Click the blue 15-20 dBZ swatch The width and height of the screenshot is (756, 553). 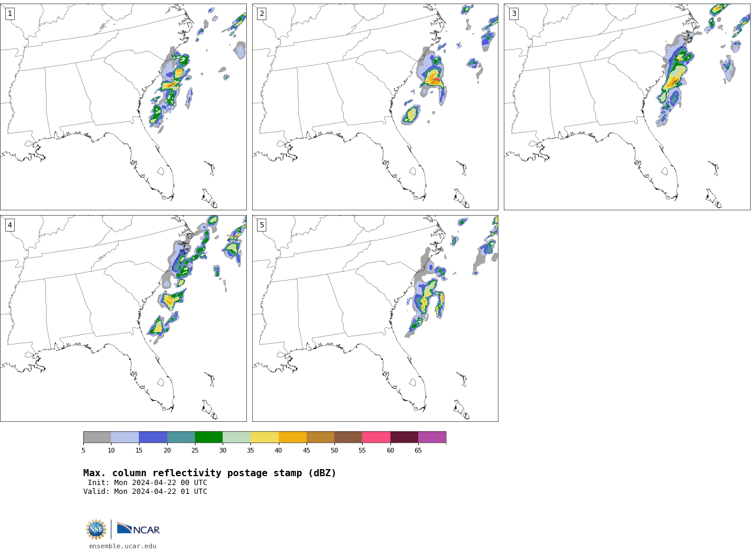click(153, 437)
